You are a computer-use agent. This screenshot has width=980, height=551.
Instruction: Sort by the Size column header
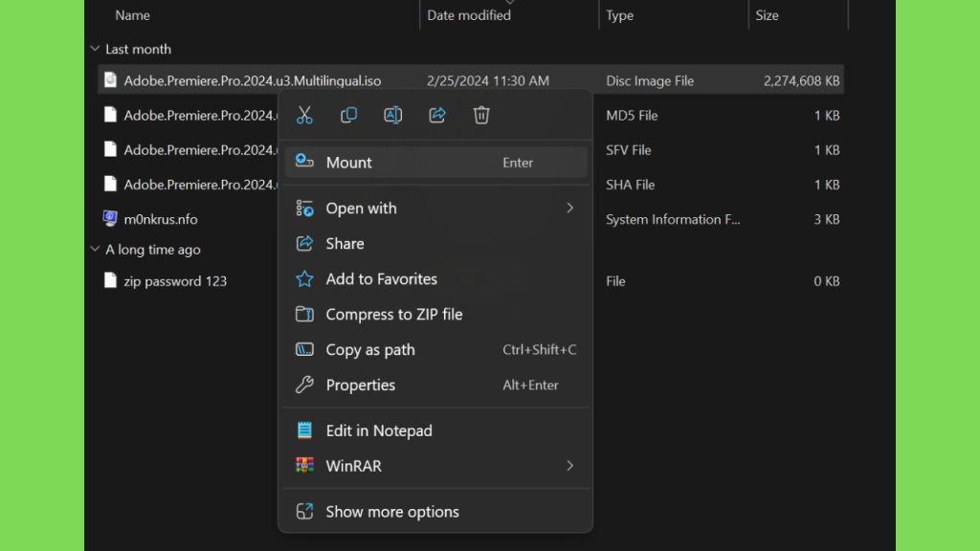coord(767,15)
